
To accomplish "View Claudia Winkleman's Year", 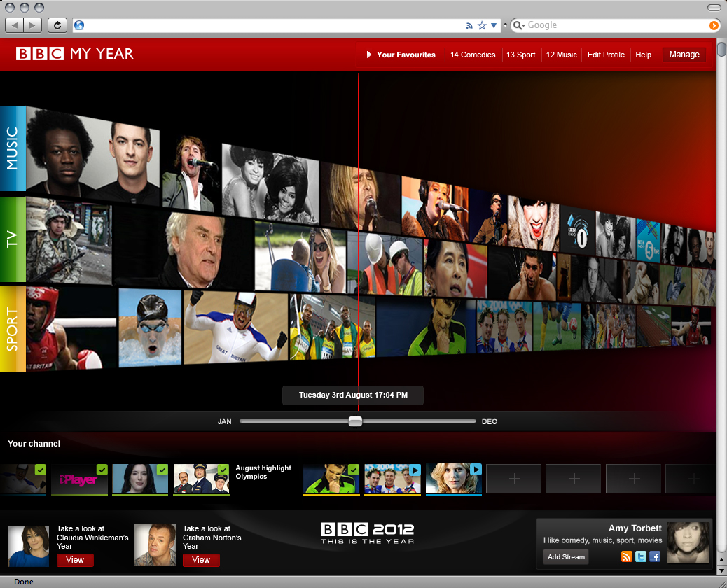I will click(75, 560).
